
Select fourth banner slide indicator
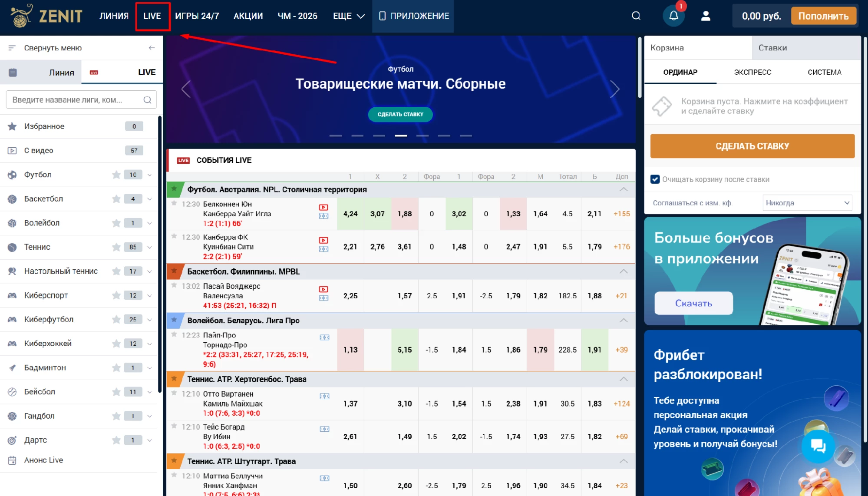pyautogui.click(x=400, y=136)
